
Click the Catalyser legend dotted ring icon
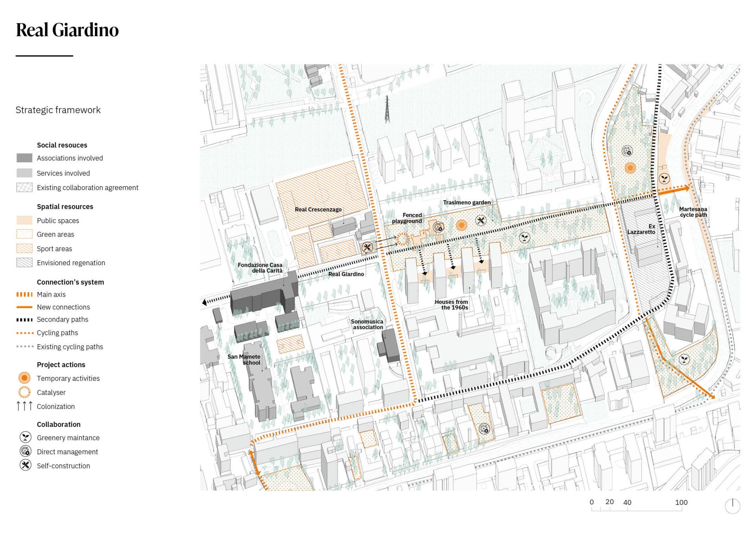point(24,392)
